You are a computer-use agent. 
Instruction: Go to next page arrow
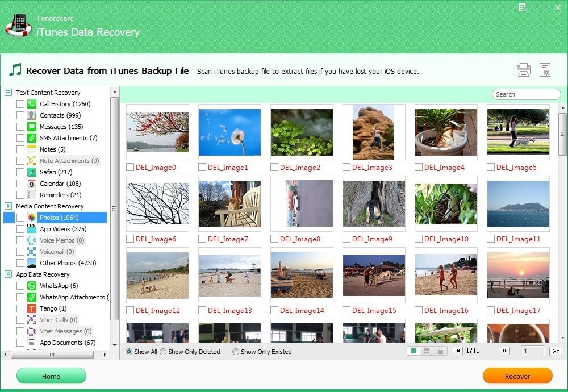[x=504, y=351]
